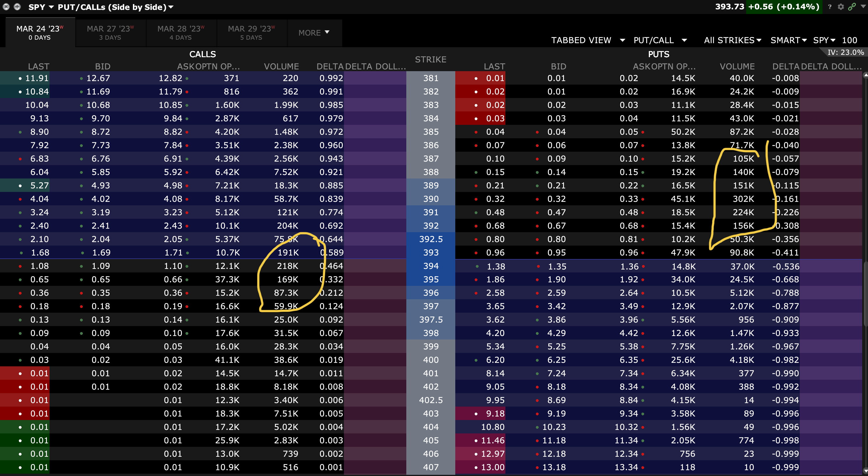Open the MORE expirations menu

pos(314,33)
